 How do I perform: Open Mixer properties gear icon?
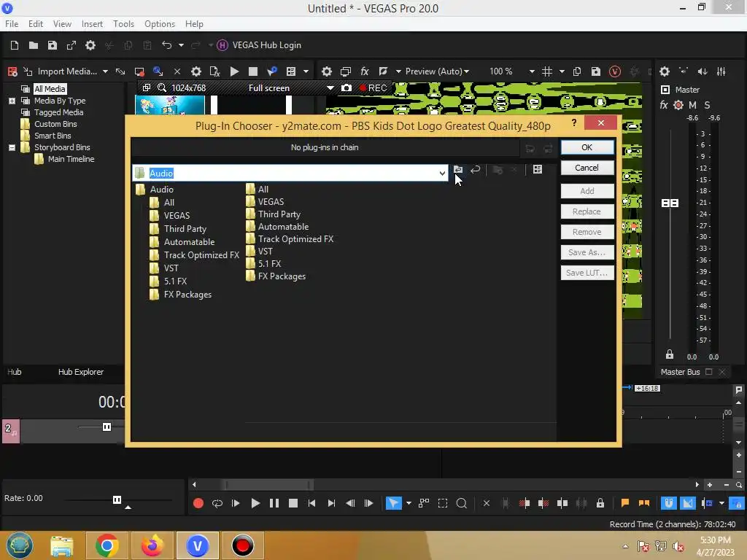[665, 71]
